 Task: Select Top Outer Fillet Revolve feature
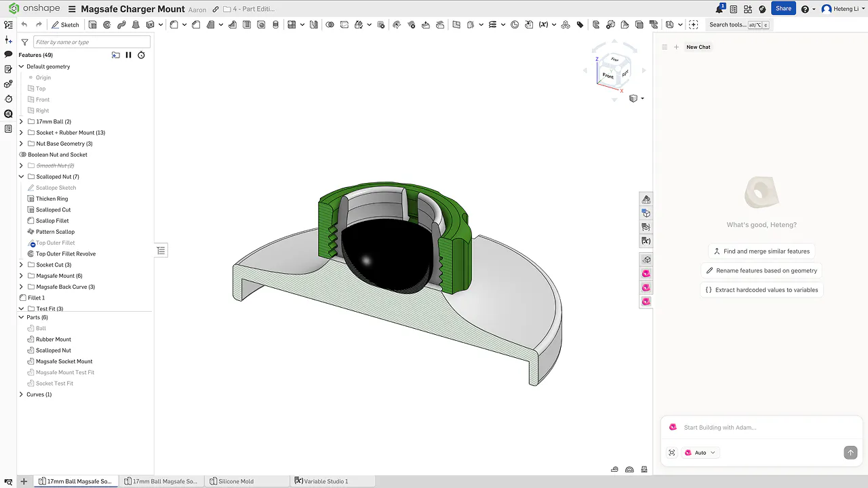pyautogui.click(x=66, y=253)
